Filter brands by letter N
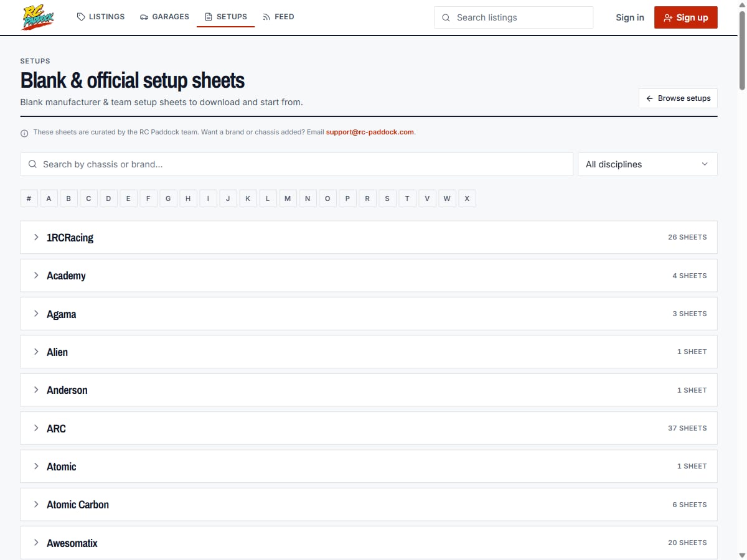The width and height of the screenshot is (747, 560). pos(308,198)
